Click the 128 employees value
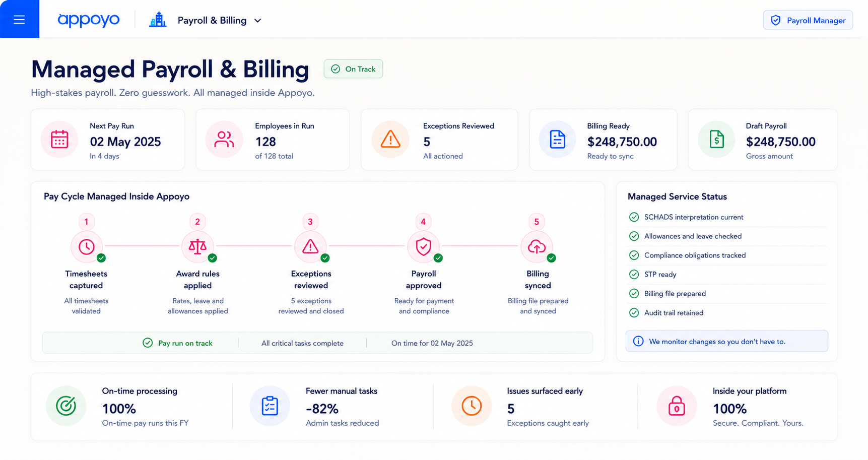Viewport: 868px width, 460px height. (x=265, y=142)
